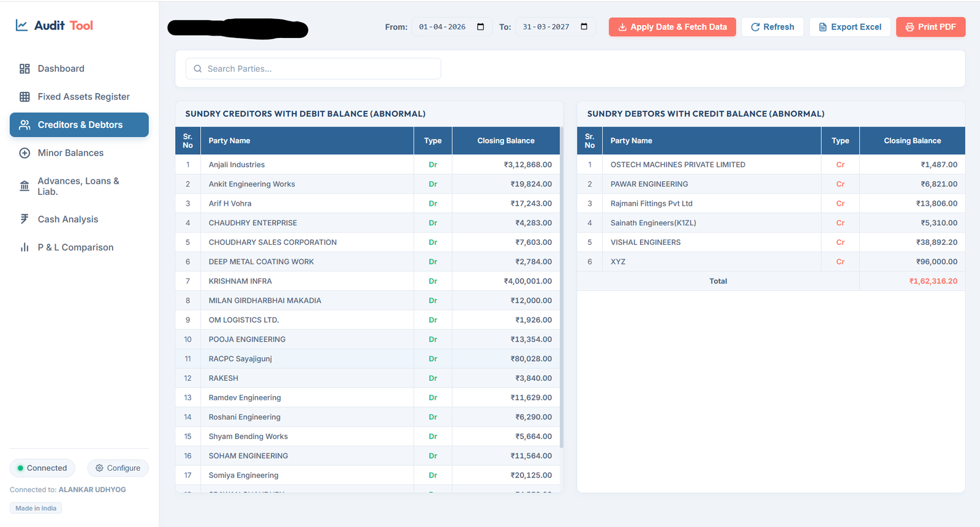The width and height of the screenshot is (980, 527).
Task: Click RACPC Sayajigunj party name
Action: (240, 359)
